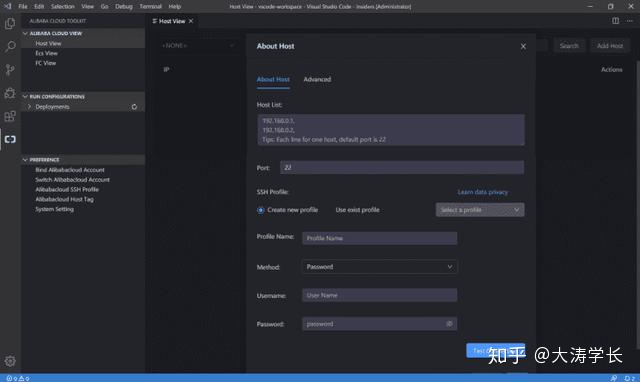The width and height of the screenshot is (640, 382).
Task: Refresh the Deployments list
Action: point(134,107)
